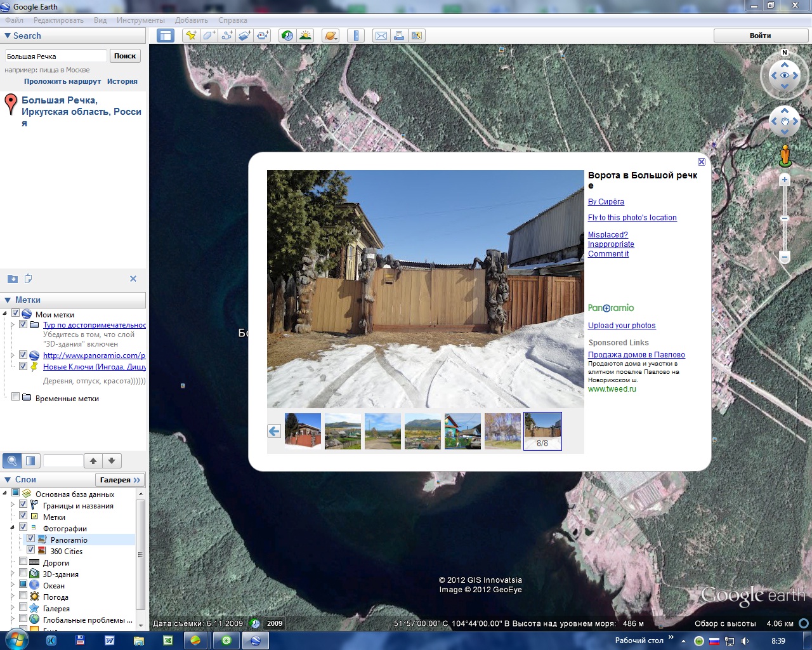This screenshot has height=650, width=812.
Task: Collapse the Фотографии layer group
Action: point(13,527)
